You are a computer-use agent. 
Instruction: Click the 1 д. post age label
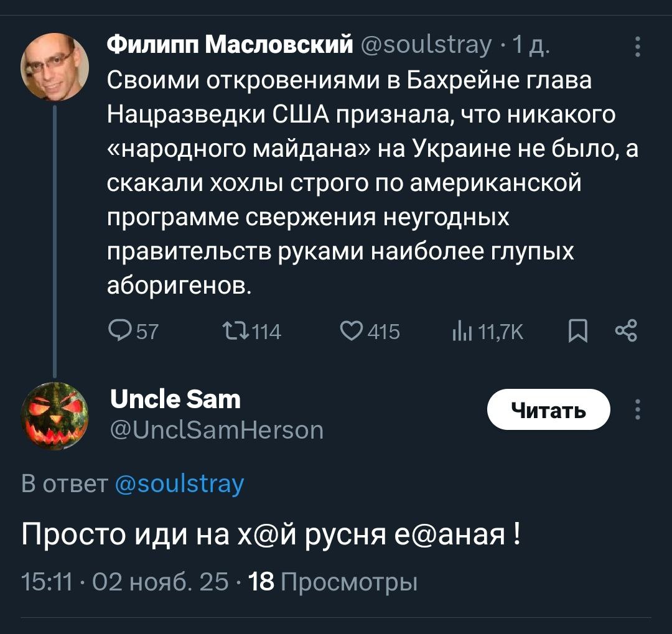point(531,45)
